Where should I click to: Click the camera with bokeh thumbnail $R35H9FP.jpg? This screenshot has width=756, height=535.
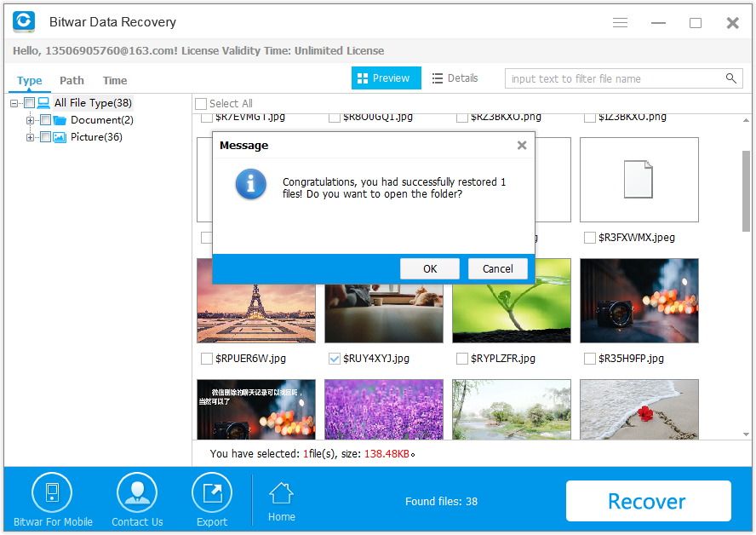(639, 301)
